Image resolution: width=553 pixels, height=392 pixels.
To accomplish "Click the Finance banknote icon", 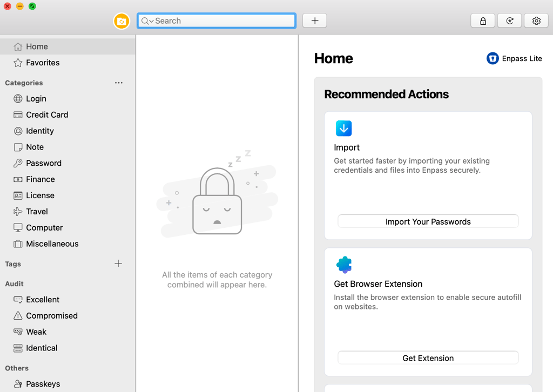I will [x=18, y=179].
